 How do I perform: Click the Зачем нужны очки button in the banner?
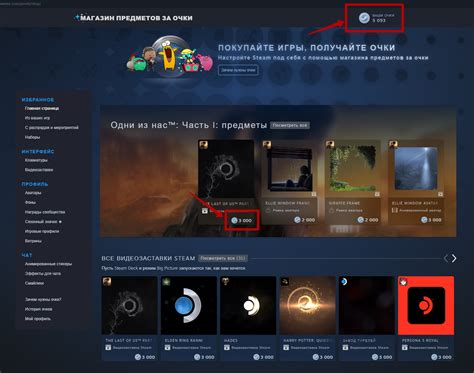pos(238,70)
